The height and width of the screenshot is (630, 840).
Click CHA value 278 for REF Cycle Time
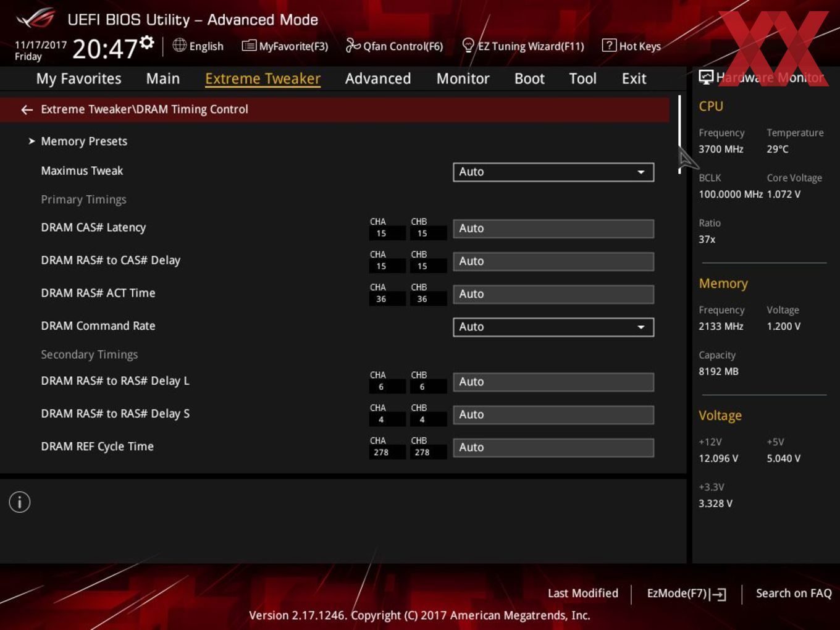click(381, 452)
